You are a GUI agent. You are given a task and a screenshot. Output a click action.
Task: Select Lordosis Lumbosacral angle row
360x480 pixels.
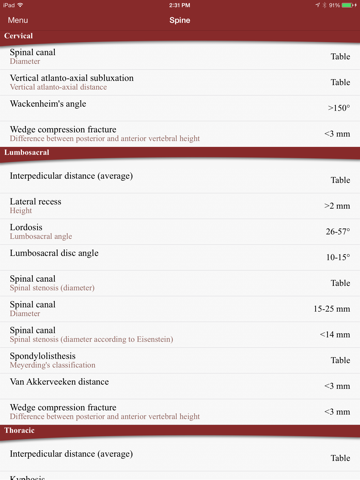180,232
